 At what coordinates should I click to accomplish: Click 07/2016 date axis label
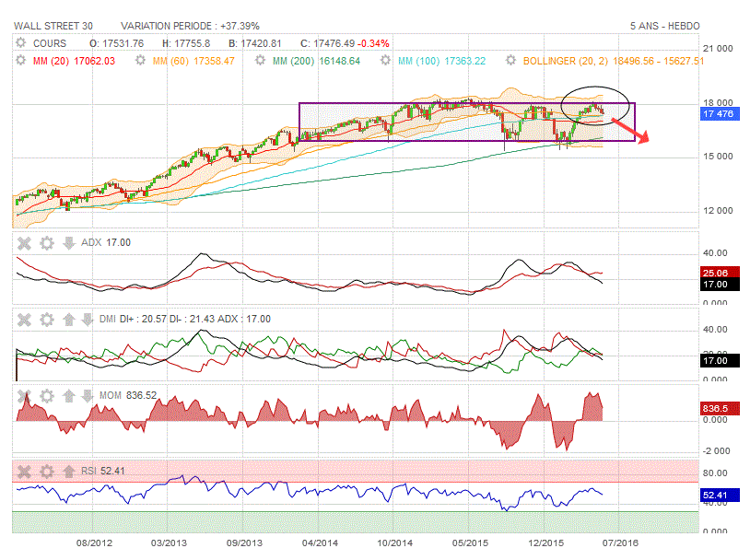click(620, 543)
